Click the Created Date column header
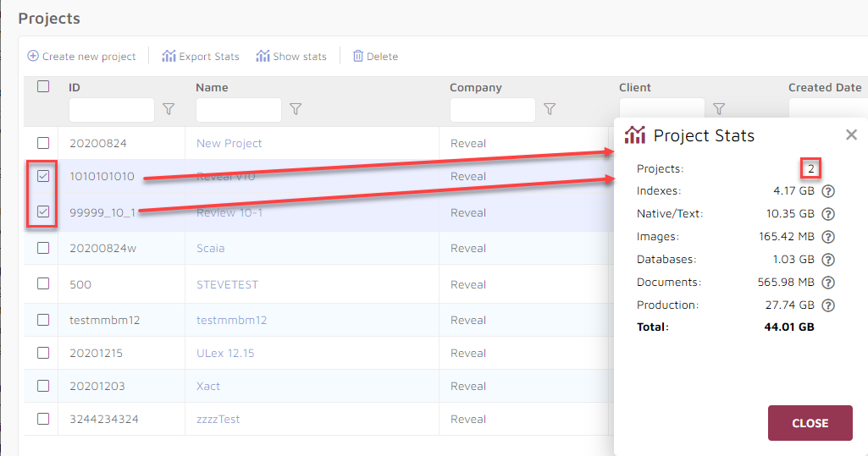 pyautogui.click(x=825, y=87)
